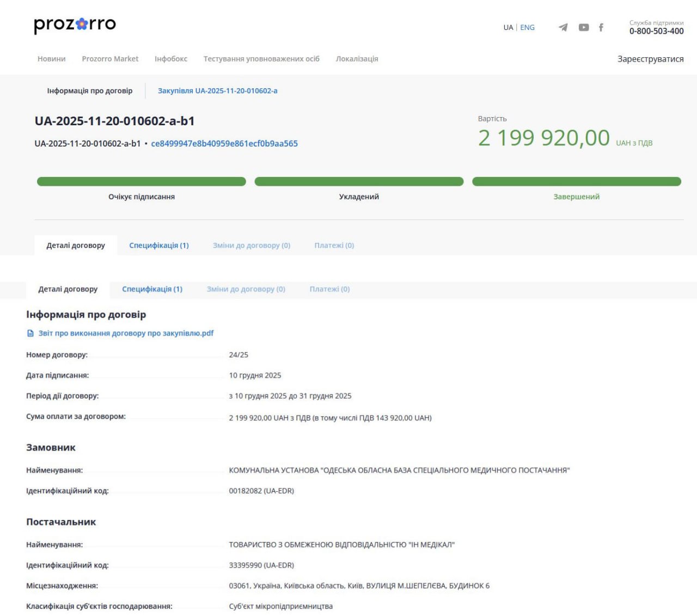The height and width of the screenshot is (616, 697).
Task: Open Звіт про виконання договору PDF link
Action: pyautogui.click(x=126, y=333)
